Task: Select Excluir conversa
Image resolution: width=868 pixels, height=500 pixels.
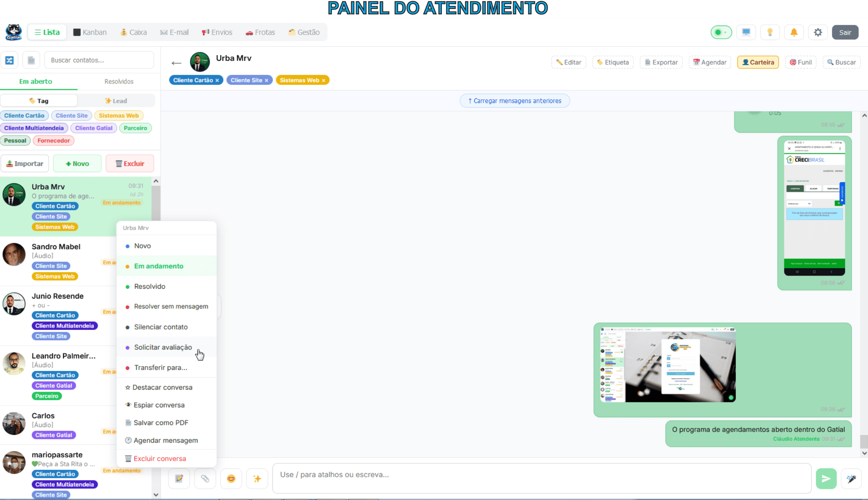Action: pos(167,458)
